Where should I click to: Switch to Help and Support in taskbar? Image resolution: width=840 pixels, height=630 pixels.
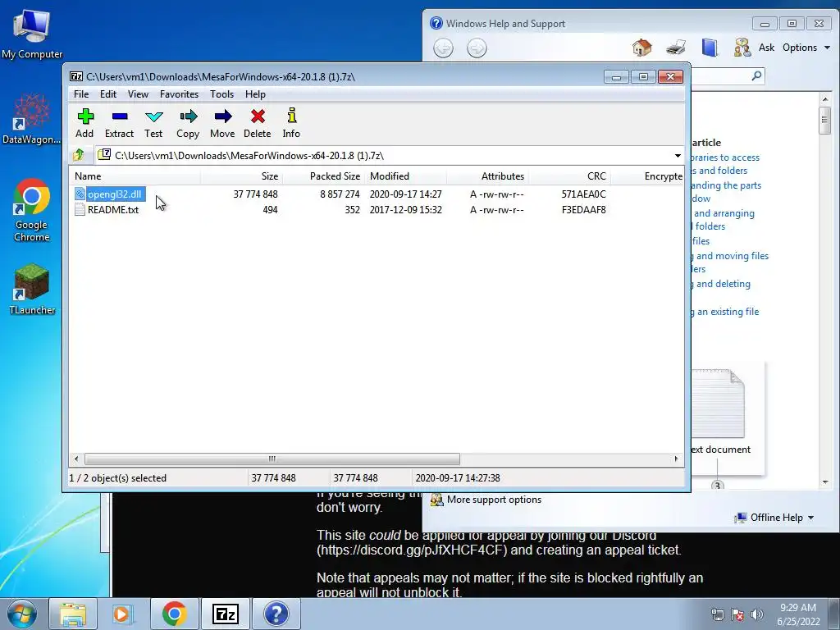276,614
